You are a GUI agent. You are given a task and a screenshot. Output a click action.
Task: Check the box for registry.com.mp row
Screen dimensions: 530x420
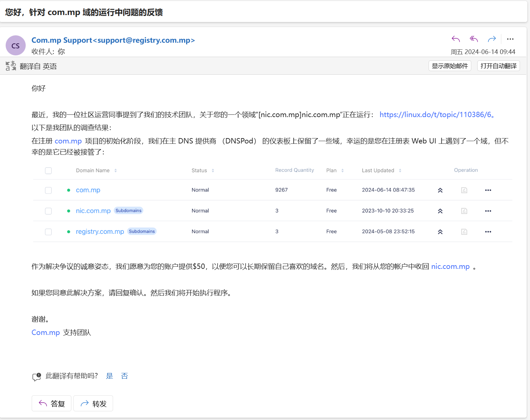pyautogui.click(x=48, y=232)
